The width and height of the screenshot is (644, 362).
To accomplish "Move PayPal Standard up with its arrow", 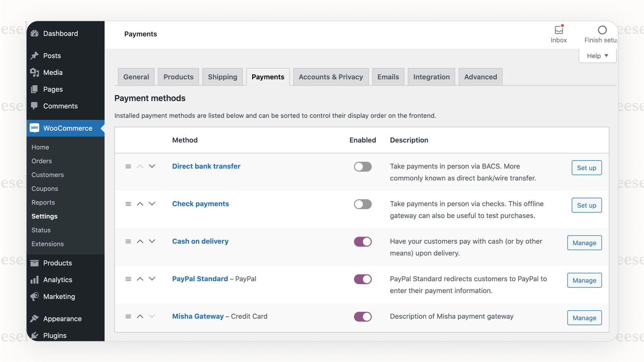I will pos(140,279).
